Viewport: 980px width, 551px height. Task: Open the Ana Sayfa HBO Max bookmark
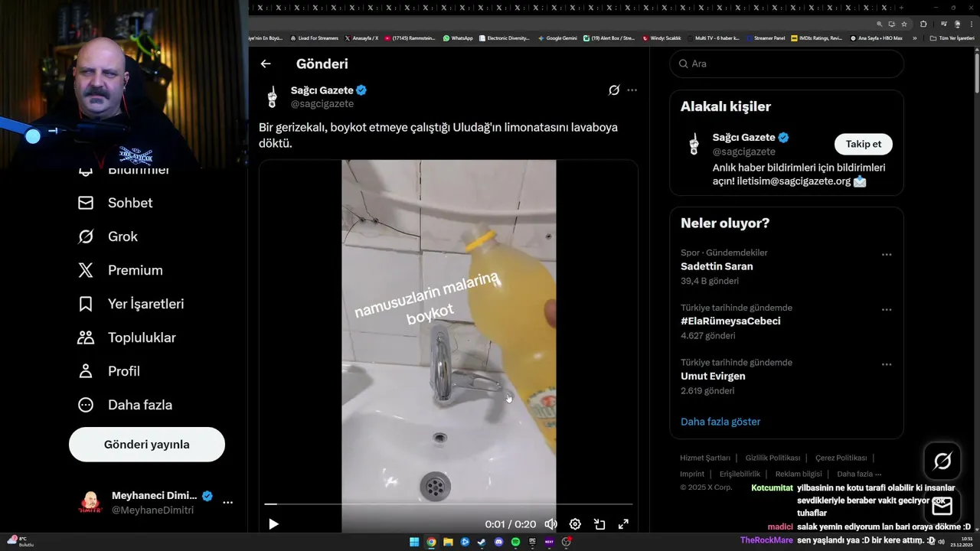click(x=876, y=37)
